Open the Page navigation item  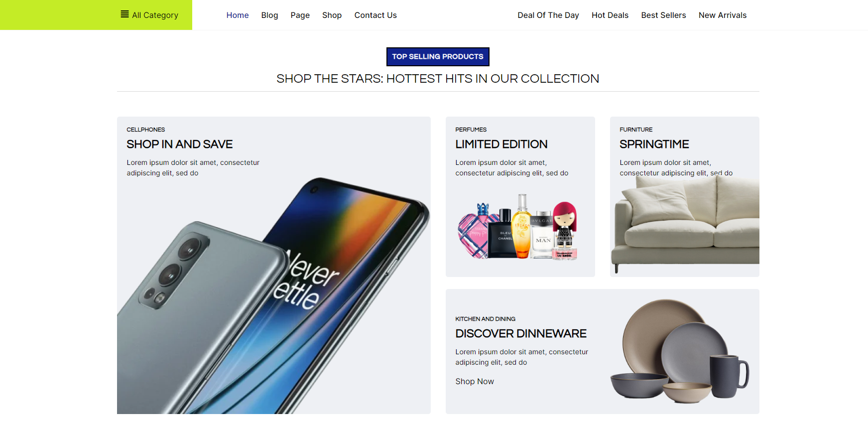300,15
